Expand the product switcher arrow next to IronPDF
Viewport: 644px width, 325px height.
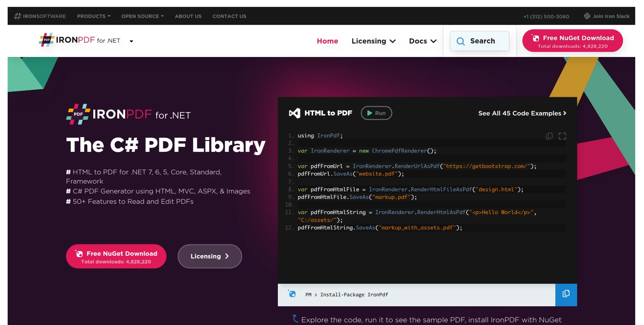[131, 41]
